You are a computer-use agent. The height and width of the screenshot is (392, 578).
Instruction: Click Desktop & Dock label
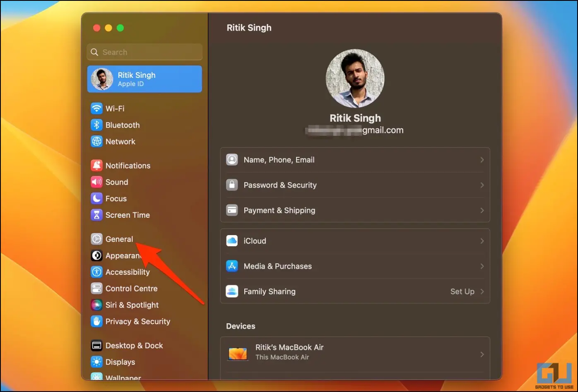tap(134, 346)
